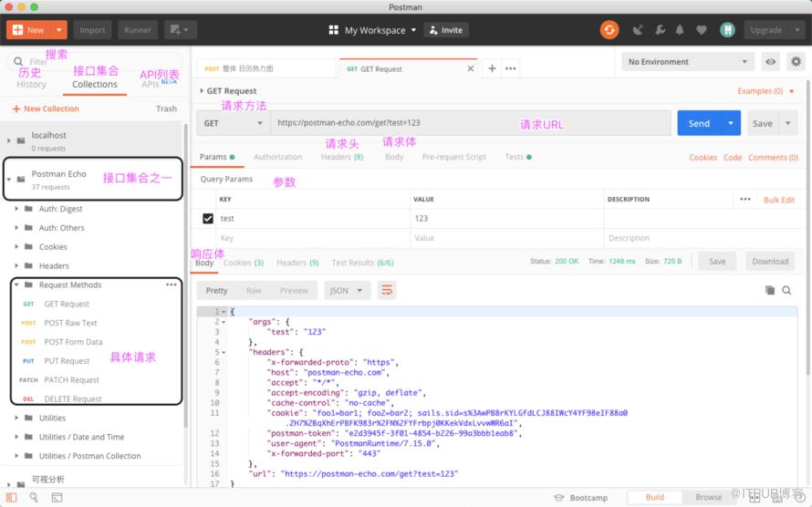Open the satellite capture requests icon
The image size is (812, 507).
coord(638,30)
